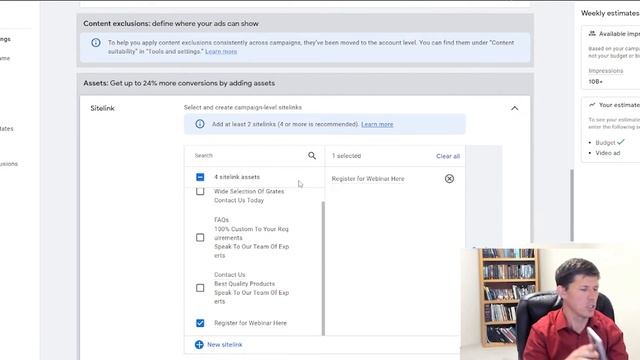Click 'Clear all' selected sitelinks
Screen dimensions: 640x360
pos(448,156)
